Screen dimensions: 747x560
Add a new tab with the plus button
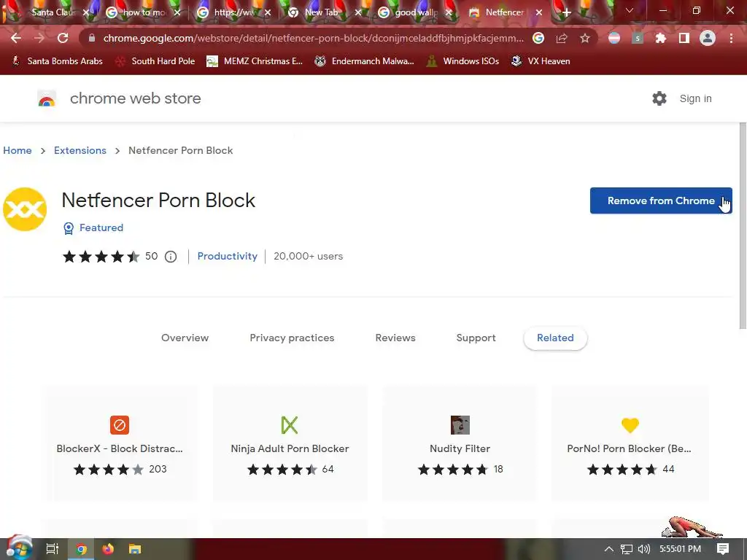pos(566,12)
